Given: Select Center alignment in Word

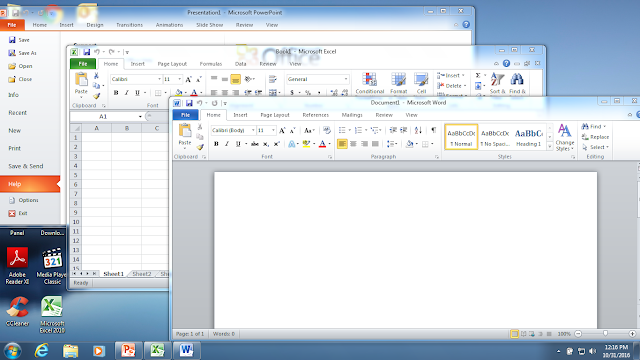Looking at the screenshot, I should pos(353,144).
